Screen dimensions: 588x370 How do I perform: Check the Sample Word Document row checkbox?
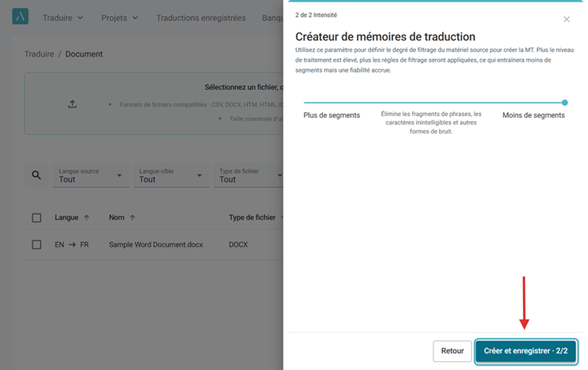pos(37,244)
